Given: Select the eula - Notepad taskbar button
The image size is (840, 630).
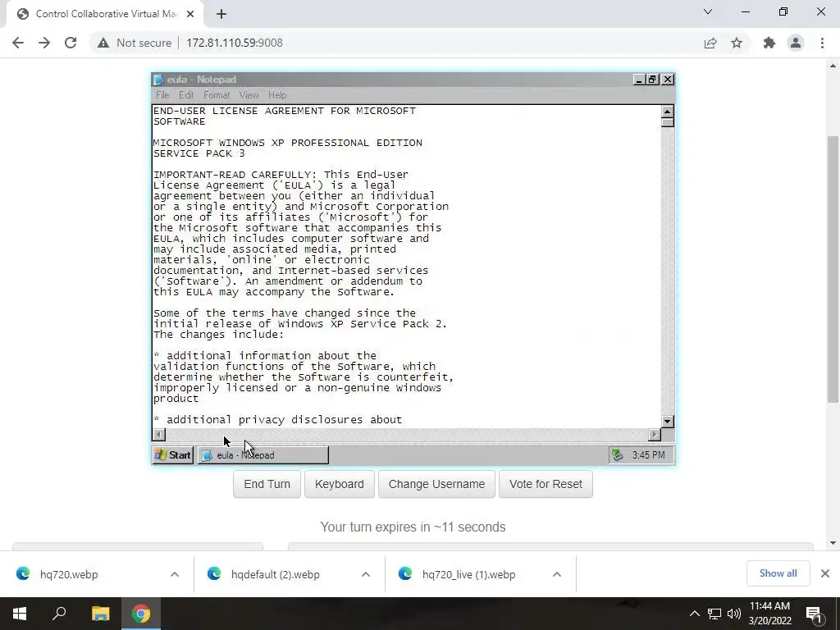Looking at the screenshot, I should 263,454.
